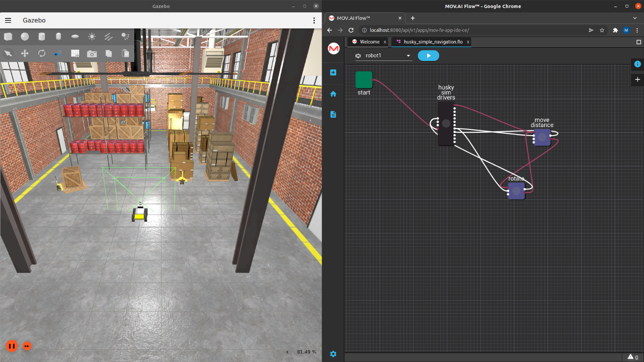Switch to the Welcome editor tab
This screenshot has width=644, height=362.
click(369, 42)
